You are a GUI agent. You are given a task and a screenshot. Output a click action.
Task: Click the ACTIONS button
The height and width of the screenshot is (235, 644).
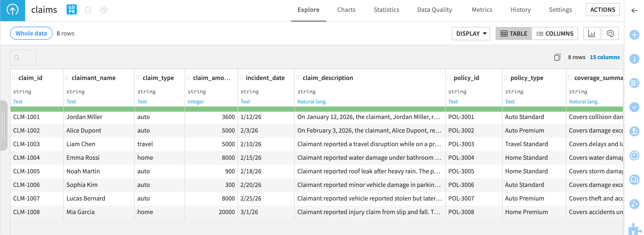[603, 10]
